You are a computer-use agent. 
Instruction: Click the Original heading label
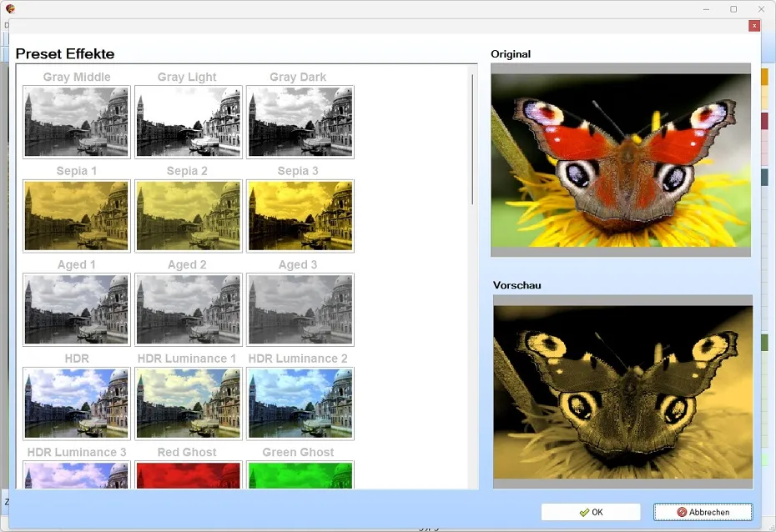tap(511, 54)
